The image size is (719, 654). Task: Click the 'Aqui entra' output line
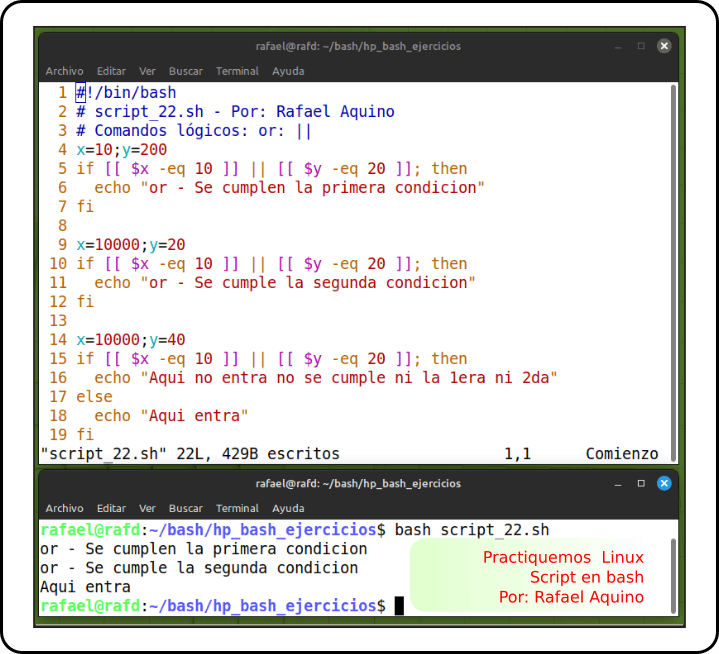click(85, 587)
